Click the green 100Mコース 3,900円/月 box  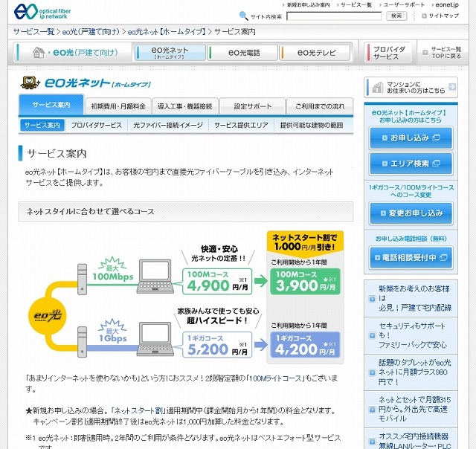coord(305,282)
